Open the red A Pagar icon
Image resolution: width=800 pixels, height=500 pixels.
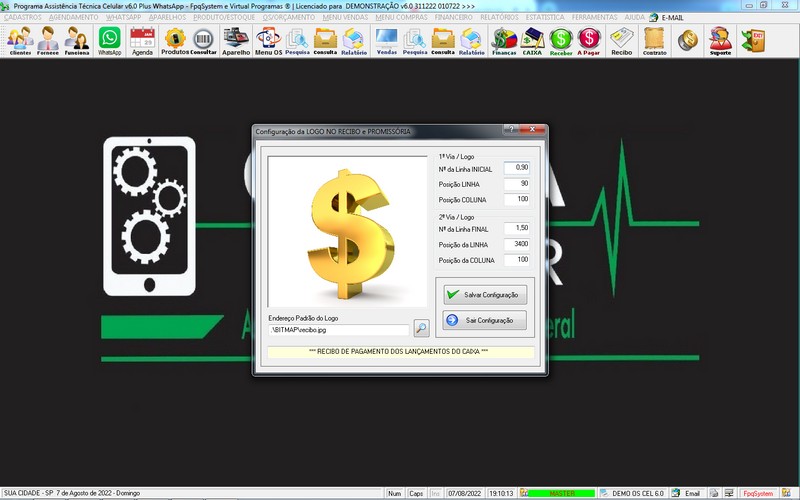point(589,41)
